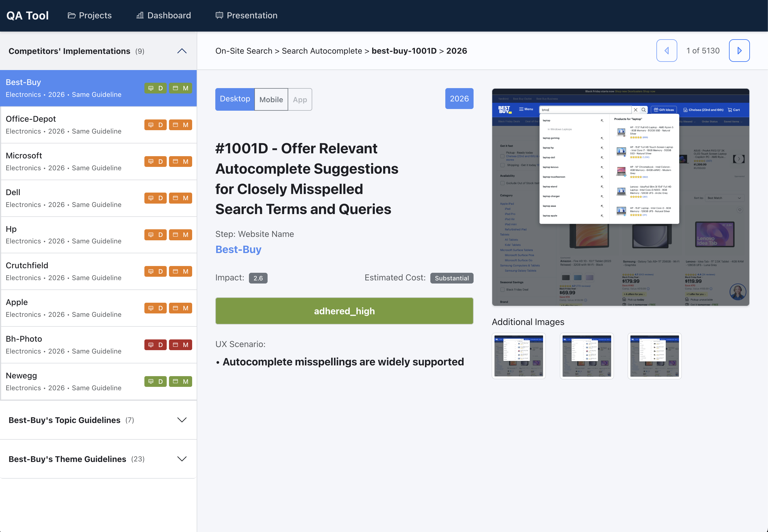Open Bh-Photo desktop badge
This screenshot has width=768, height=532.
pyautogui.click(x=155, y=345)
